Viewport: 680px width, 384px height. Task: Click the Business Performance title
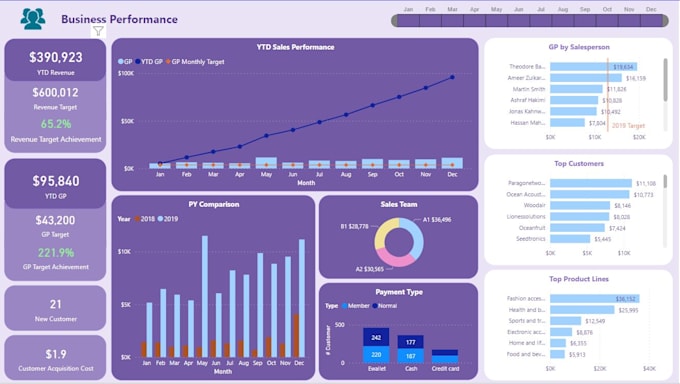[x=119, y=19]
